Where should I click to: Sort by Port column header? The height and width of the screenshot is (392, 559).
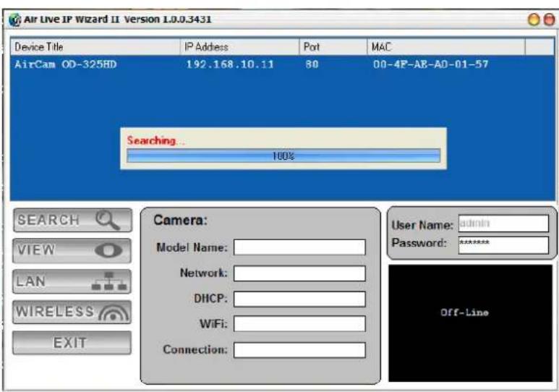333,47
